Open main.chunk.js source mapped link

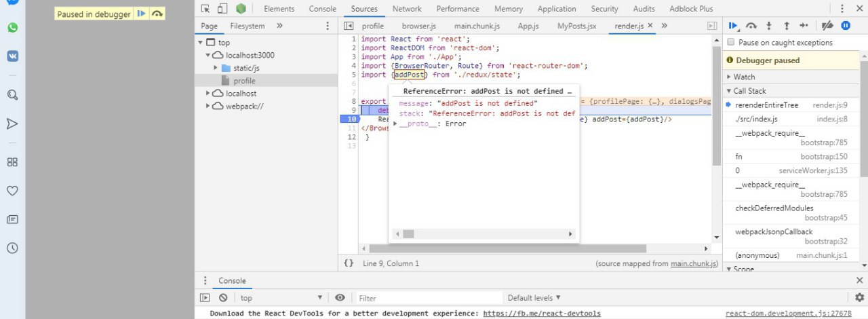pos(693,263)
